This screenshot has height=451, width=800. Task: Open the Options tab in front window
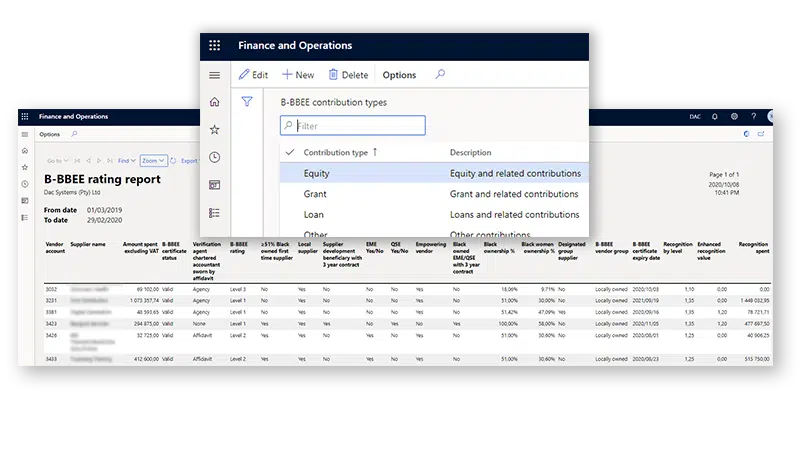399,75
